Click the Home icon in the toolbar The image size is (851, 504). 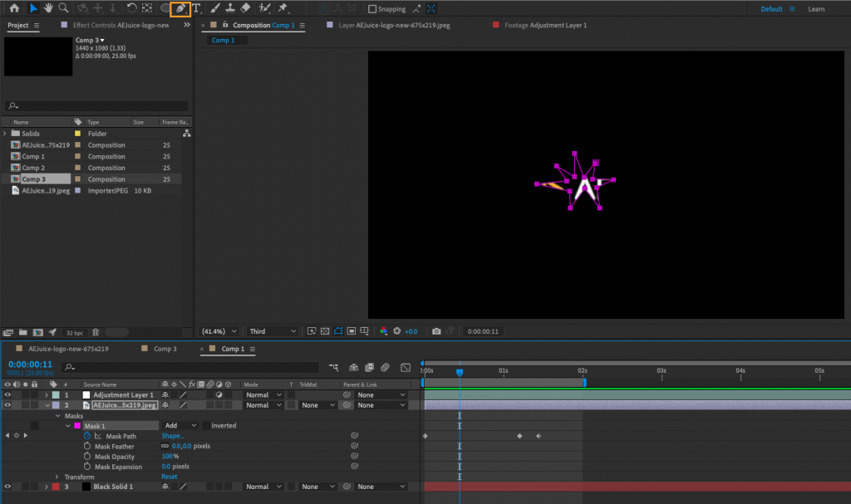pos(15,9)
